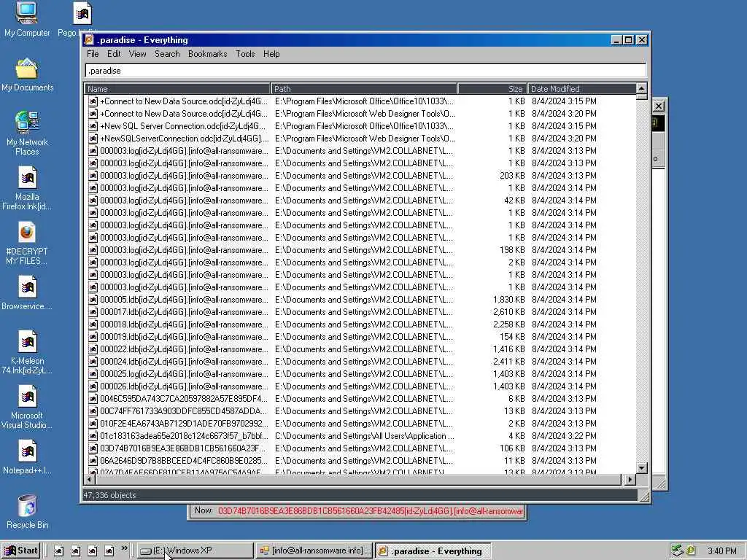The height and width of the screenshot is (560, 747).
Task: Click file icon of 000005.ldb row
Action: tap(93, 300)
